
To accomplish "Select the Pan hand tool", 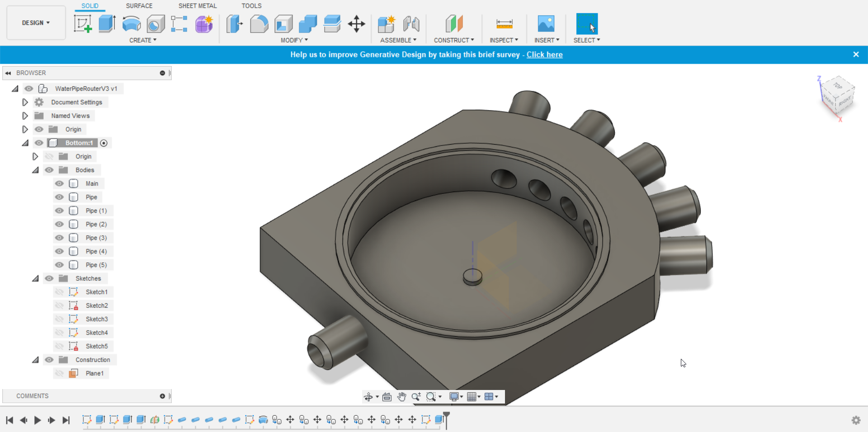I will [x=401, y=397].
